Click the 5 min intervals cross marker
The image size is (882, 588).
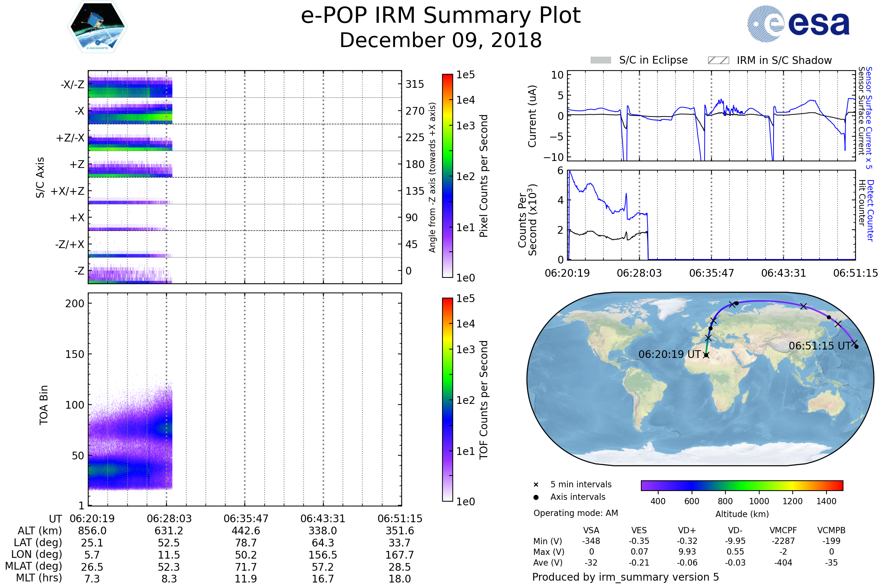[536, 485]
